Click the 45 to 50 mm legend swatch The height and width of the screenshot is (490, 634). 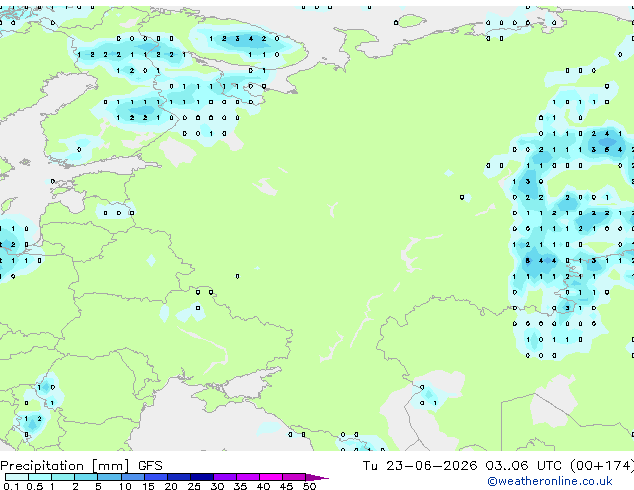294,477
